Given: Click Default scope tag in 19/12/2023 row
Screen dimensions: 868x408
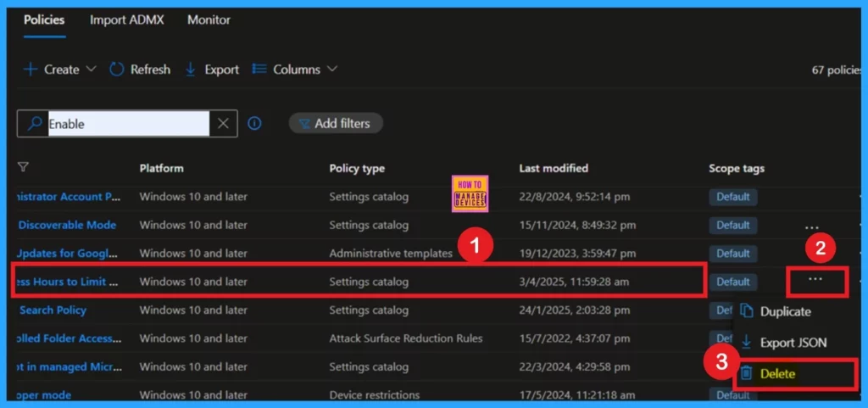Looking at the screenshot, I should pos(733,254).
